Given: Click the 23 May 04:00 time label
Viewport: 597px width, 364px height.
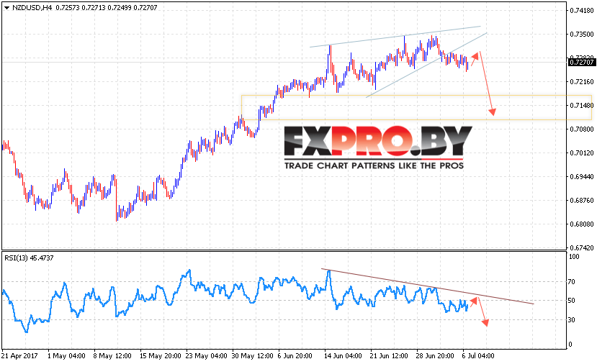Looking at the screenshot, I should [x=207, y=356].
